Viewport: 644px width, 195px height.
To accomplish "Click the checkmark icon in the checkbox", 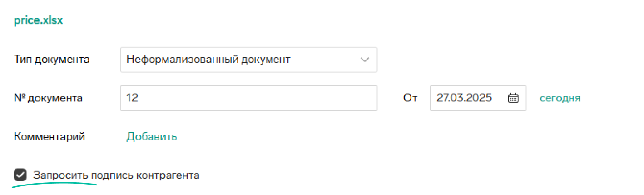I will 20,175.
